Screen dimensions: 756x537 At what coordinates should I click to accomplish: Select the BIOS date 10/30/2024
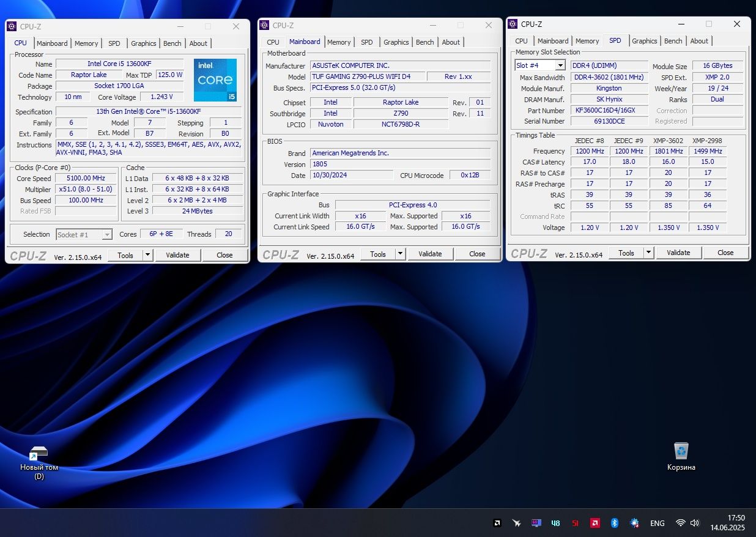point(351,175)
